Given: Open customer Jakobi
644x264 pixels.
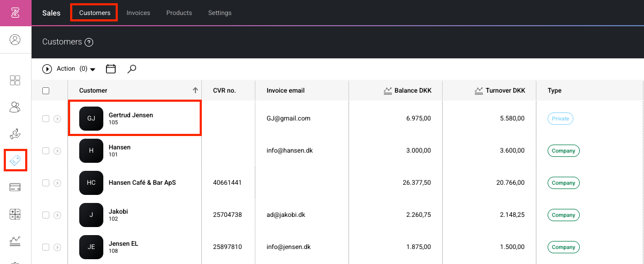Looking at the screenshot, I should tap(118, 212).
